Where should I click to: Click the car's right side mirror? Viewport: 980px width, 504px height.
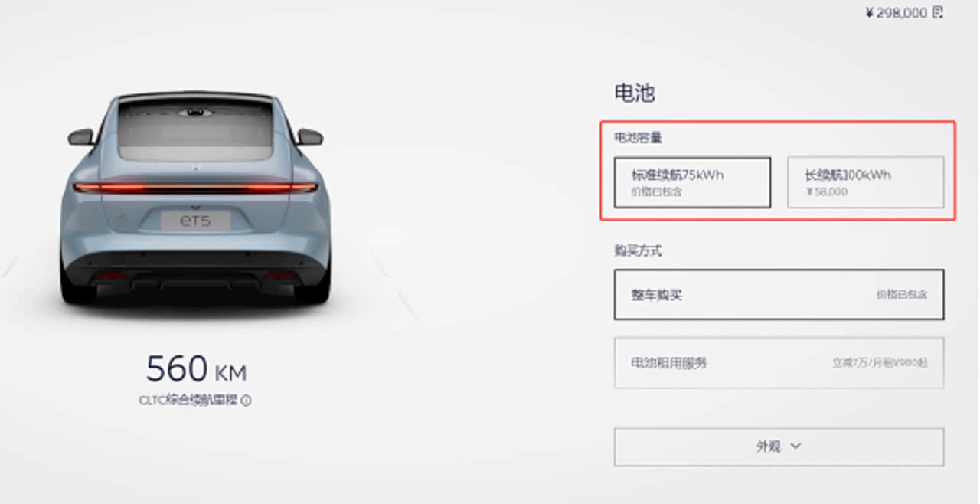(310, 137)
